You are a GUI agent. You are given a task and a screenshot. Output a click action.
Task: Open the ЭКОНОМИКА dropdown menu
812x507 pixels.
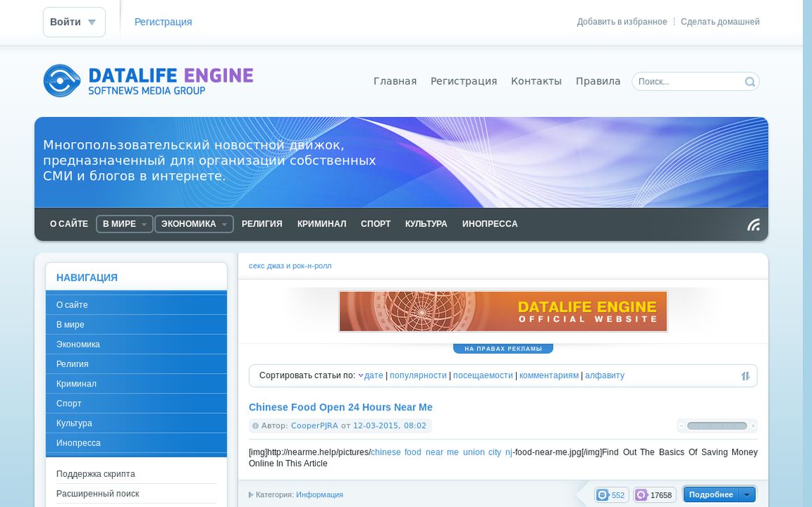(x=194, y=223)
